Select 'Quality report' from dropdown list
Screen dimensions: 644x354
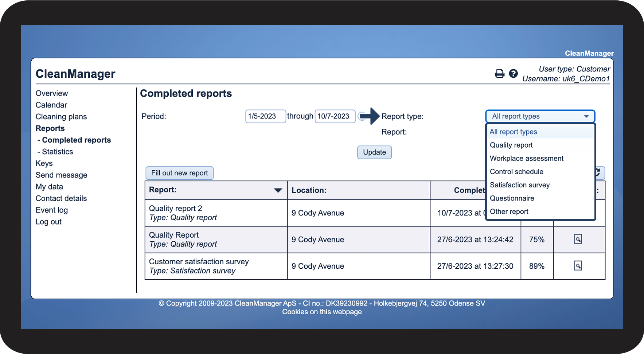(511, 145)
